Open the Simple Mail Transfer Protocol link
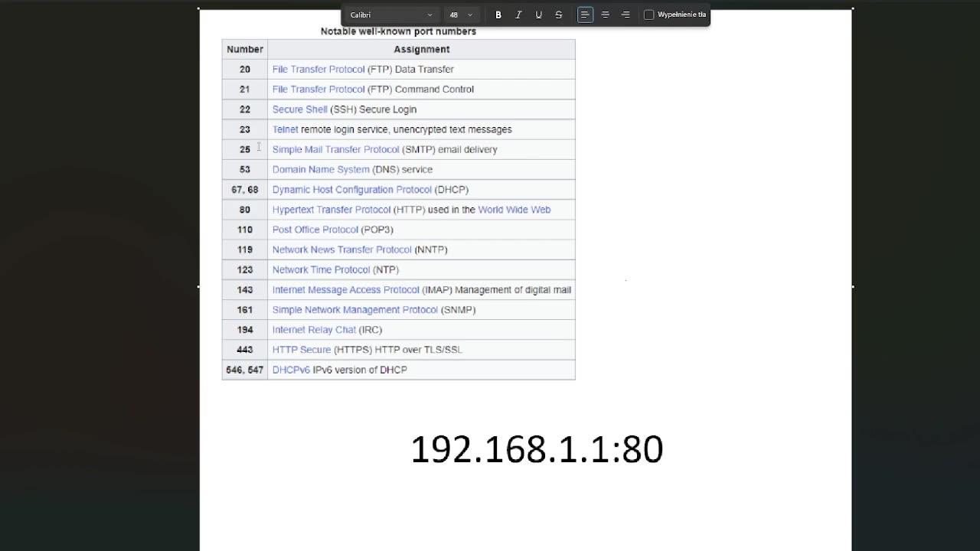The height and width of the screenshot is (551, 980). (x=335, y=149)
